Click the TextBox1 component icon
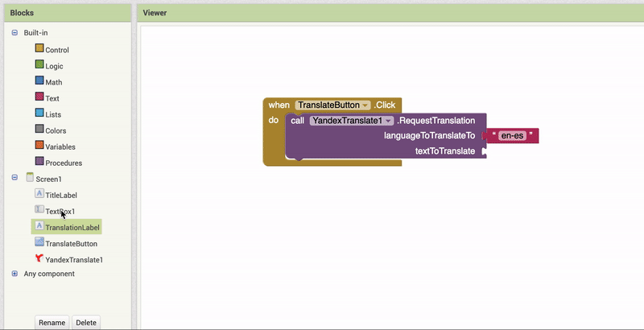 coord(39,209)
